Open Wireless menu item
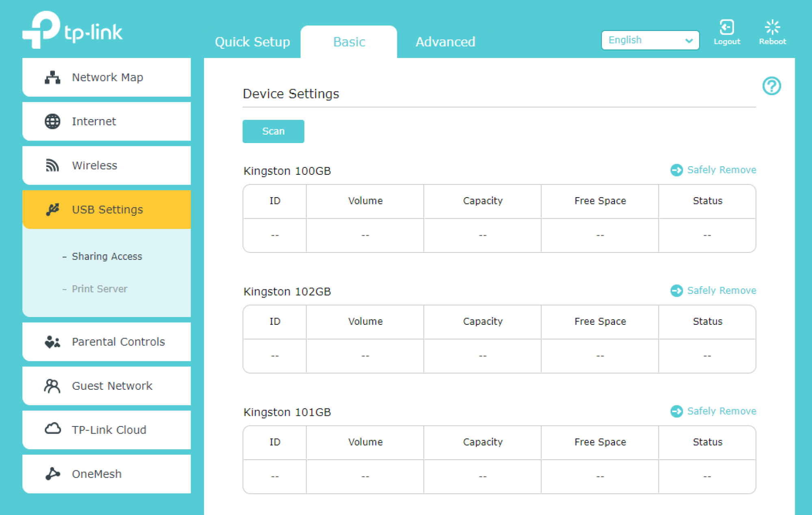This screenshot has height=515, width=812. pos(106,165)
